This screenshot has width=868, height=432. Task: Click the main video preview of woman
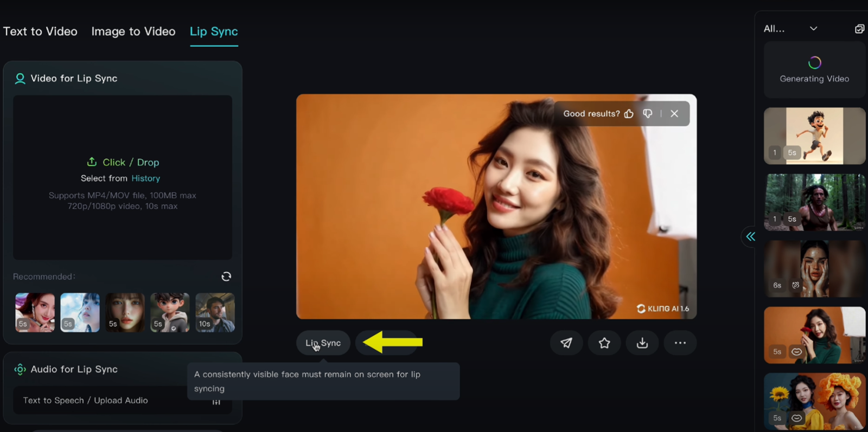496,207
